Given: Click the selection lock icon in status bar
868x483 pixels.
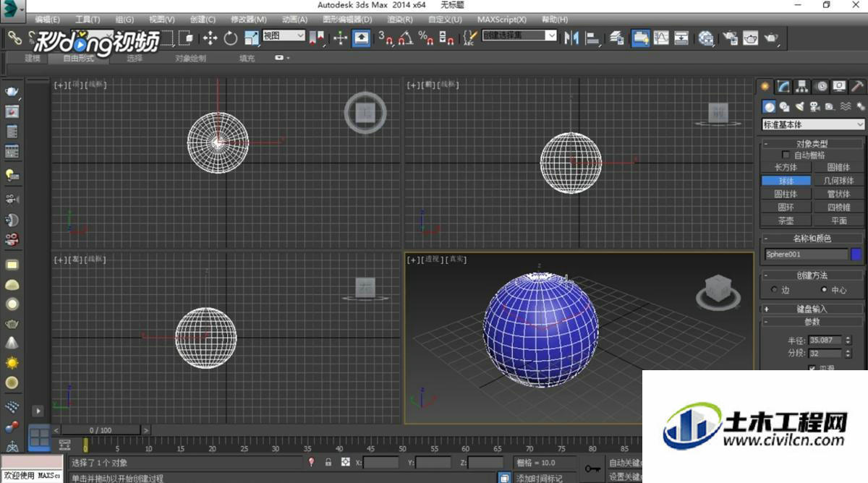Looking at the screenshot, I should click(328, 462).
